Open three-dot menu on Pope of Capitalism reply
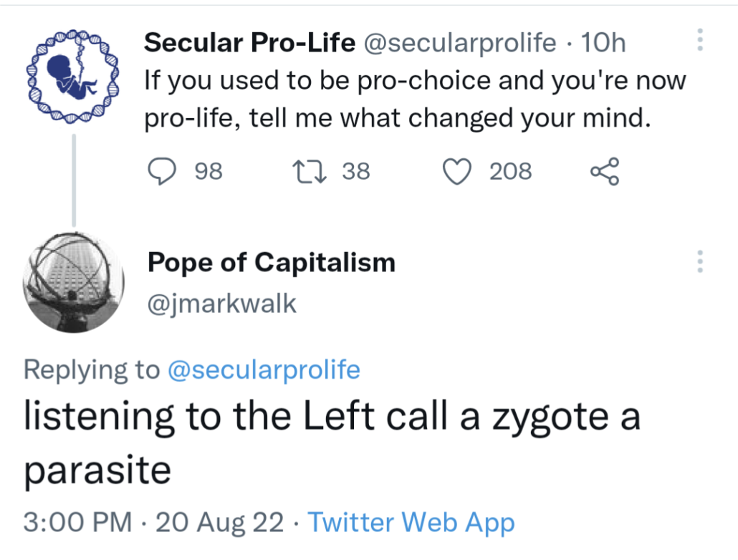The height and width of the screenshot is (560, 738). pyautogui.click(x=700, y=261)
